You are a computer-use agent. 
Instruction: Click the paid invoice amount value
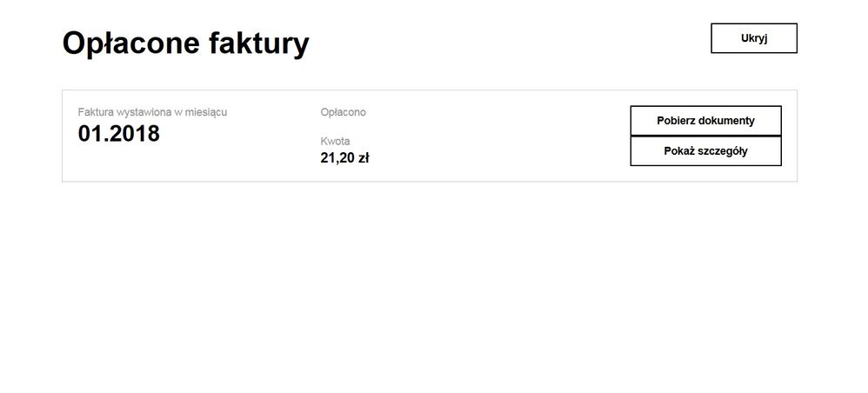point(344,157)
